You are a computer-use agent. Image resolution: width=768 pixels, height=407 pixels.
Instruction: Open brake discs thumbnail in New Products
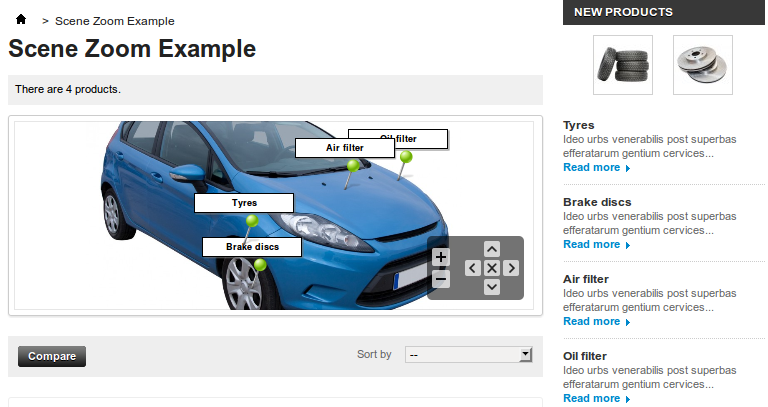(703, 65)
